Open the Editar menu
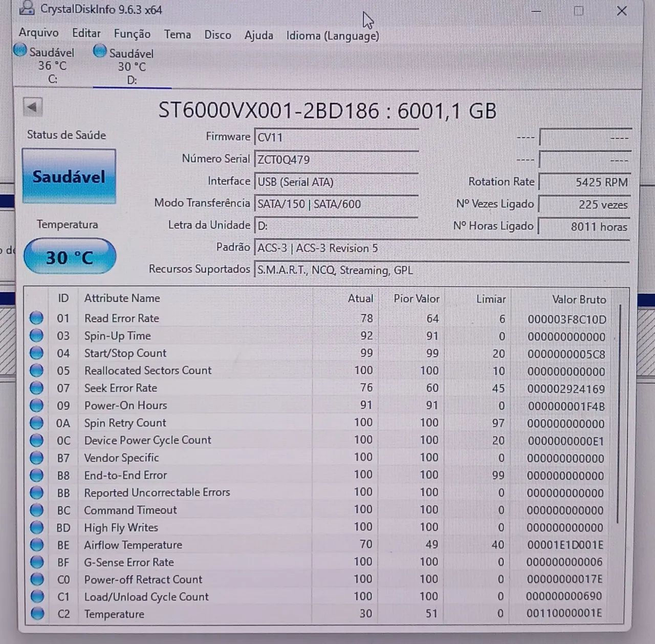Screen dimensions: 655x644 pyautogui.click(x=86, y=33)
